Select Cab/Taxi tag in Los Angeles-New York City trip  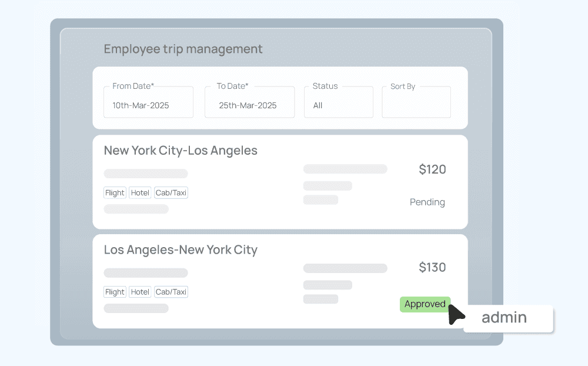171,292
